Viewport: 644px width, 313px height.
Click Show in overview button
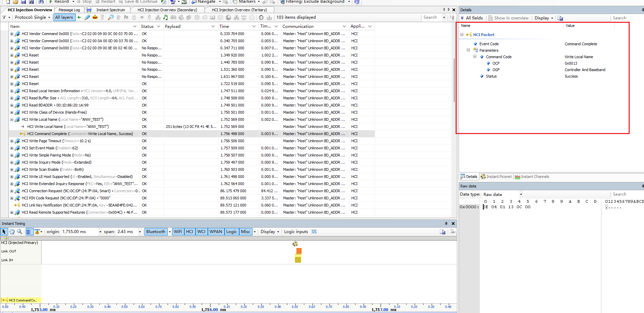tap(508, 18)
